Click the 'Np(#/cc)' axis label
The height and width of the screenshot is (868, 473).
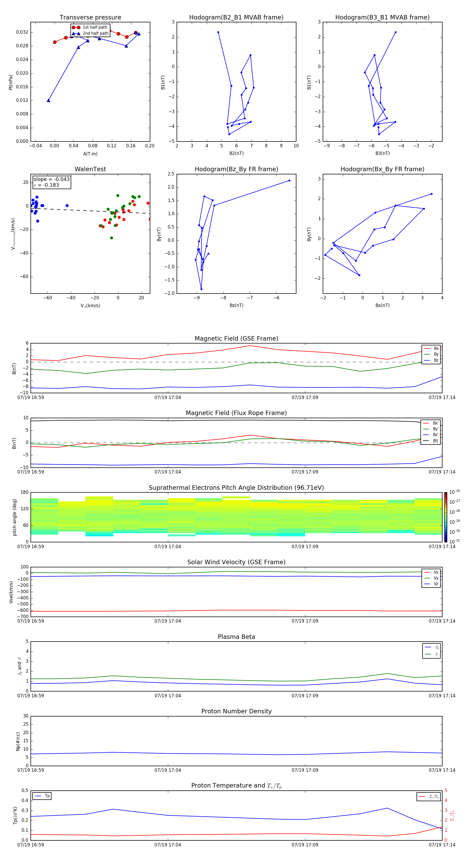coord(18,741)
